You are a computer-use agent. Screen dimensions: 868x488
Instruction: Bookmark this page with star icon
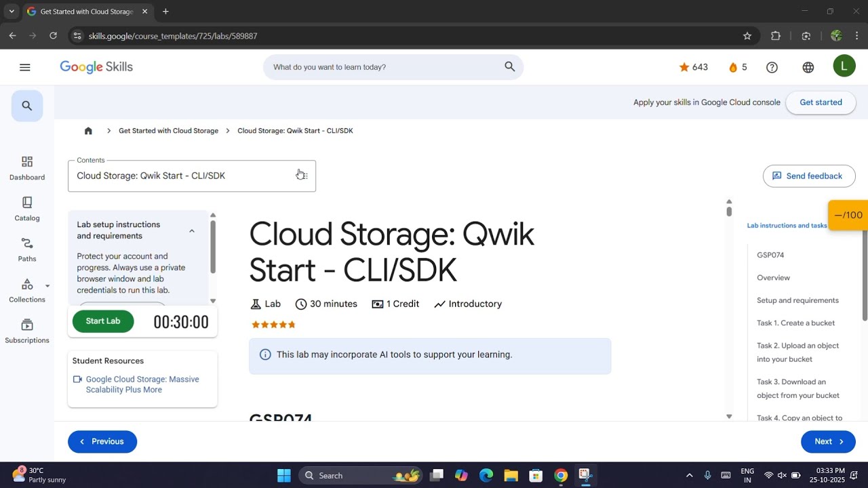coord(747,36)
